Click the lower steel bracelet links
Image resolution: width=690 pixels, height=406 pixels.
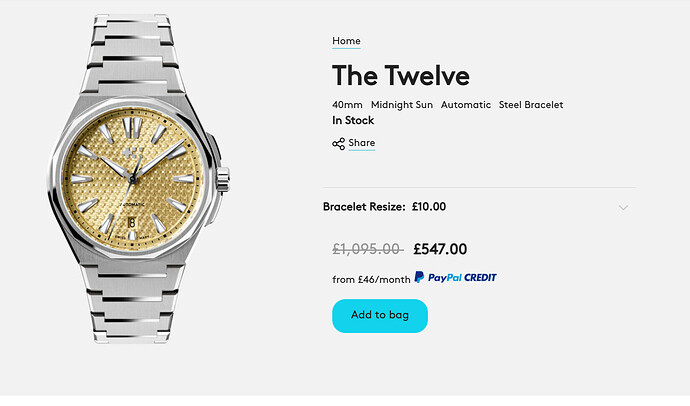pyautogui.click(x=132, y=301)
